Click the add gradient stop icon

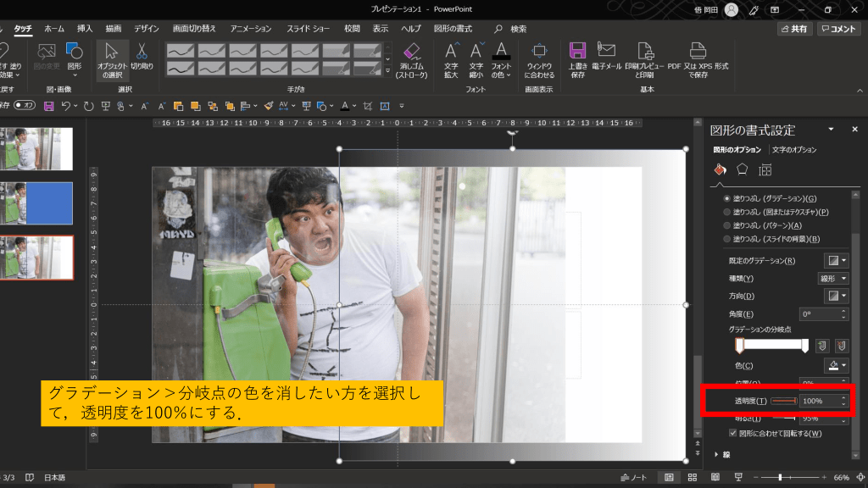coord(821,346)
